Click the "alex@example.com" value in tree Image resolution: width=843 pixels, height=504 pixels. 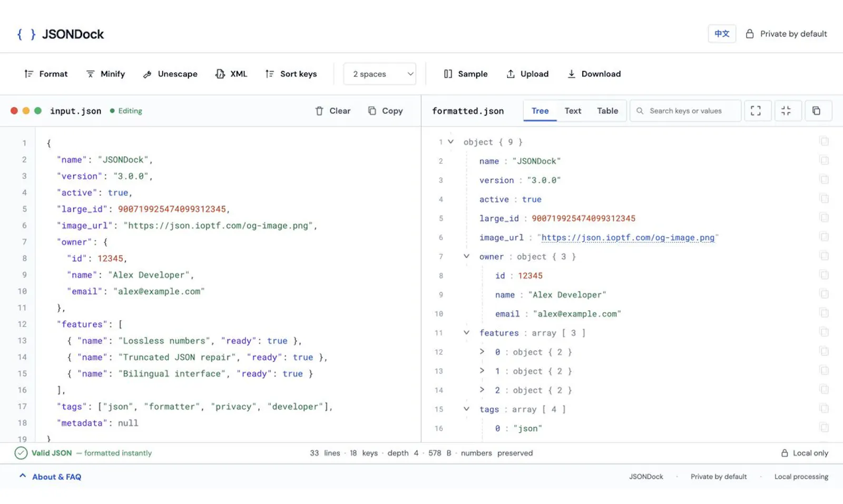click(577, 314)
